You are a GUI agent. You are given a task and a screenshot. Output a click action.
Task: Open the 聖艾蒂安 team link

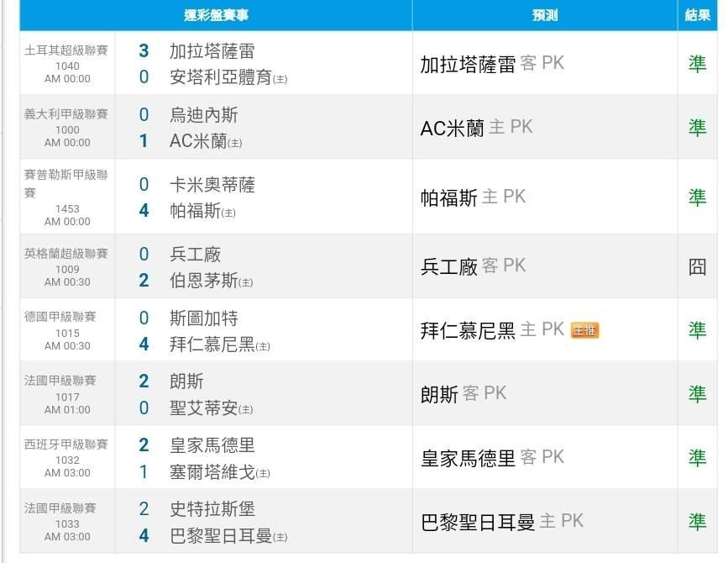[x=204, y=408]
